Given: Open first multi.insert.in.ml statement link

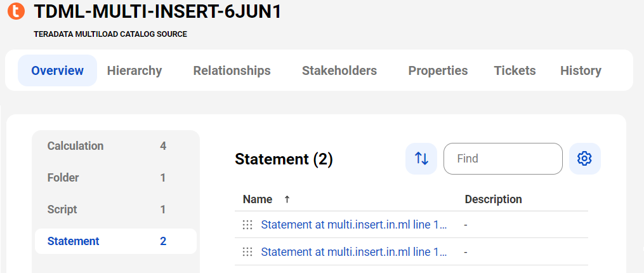Looking at the screenshot, I should [354, 225].
